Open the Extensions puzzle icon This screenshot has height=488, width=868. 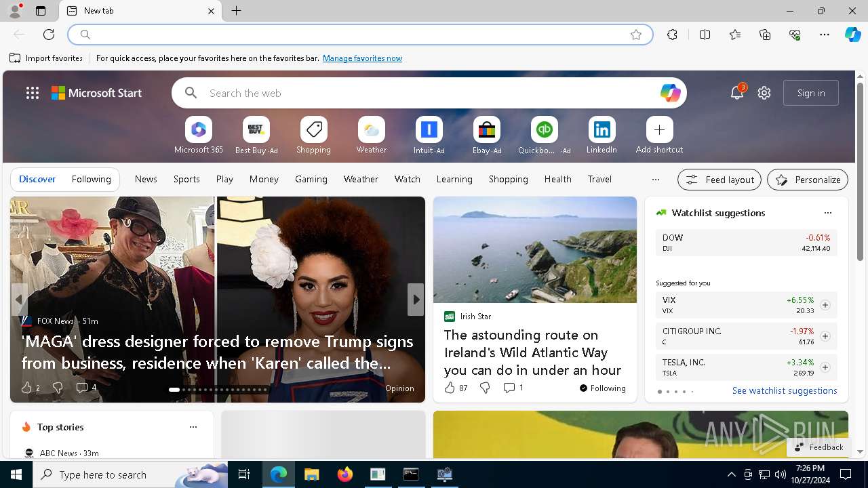(672, 35)
